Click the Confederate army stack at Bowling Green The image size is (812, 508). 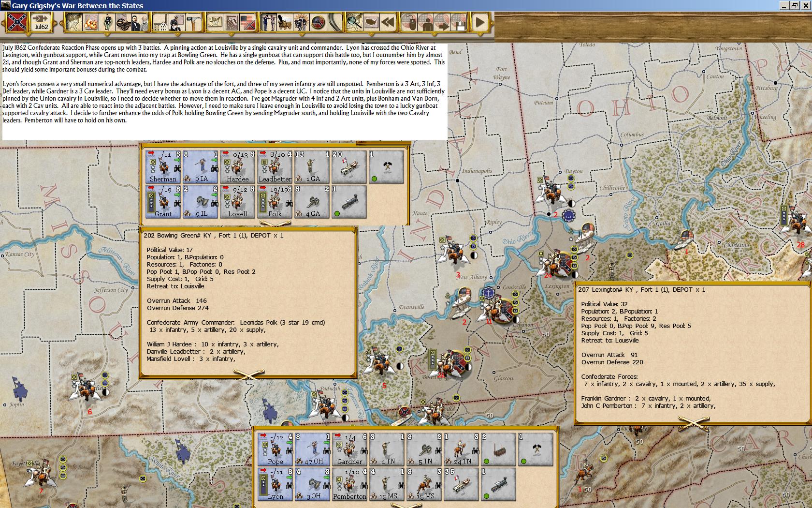point(449,364)
